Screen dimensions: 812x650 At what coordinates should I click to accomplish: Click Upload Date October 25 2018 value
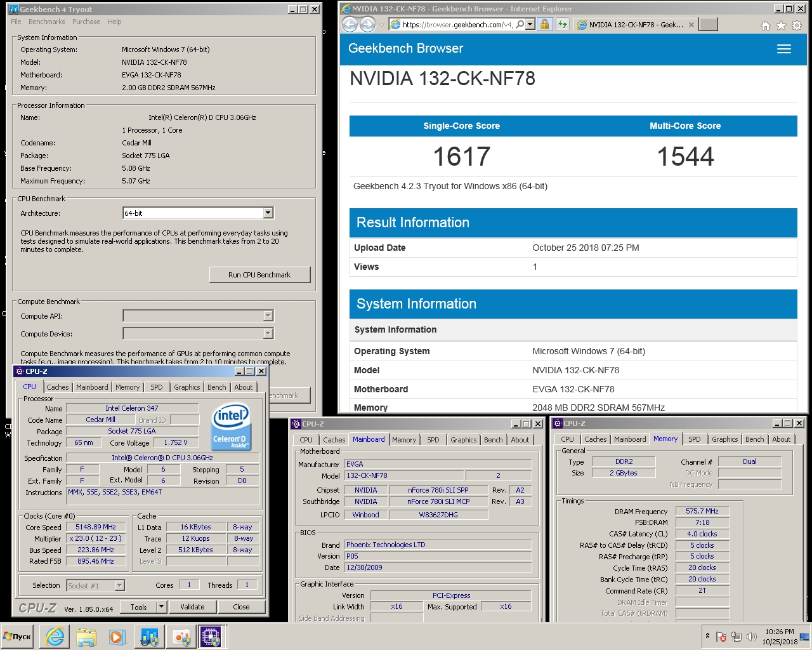coord(586,248)
